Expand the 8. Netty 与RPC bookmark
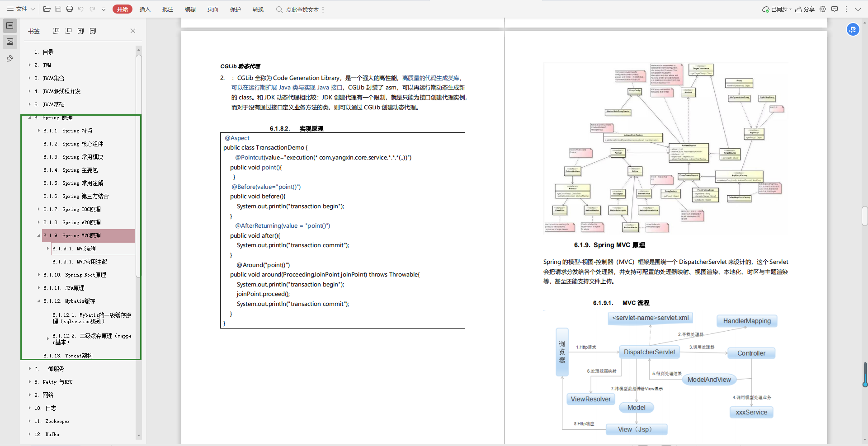 click(x=30, y=382)
